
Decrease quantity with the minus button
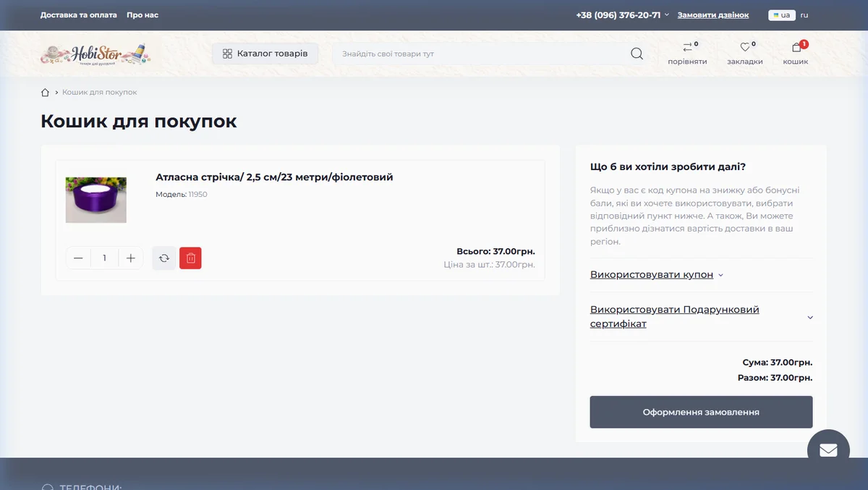(78, 258)
